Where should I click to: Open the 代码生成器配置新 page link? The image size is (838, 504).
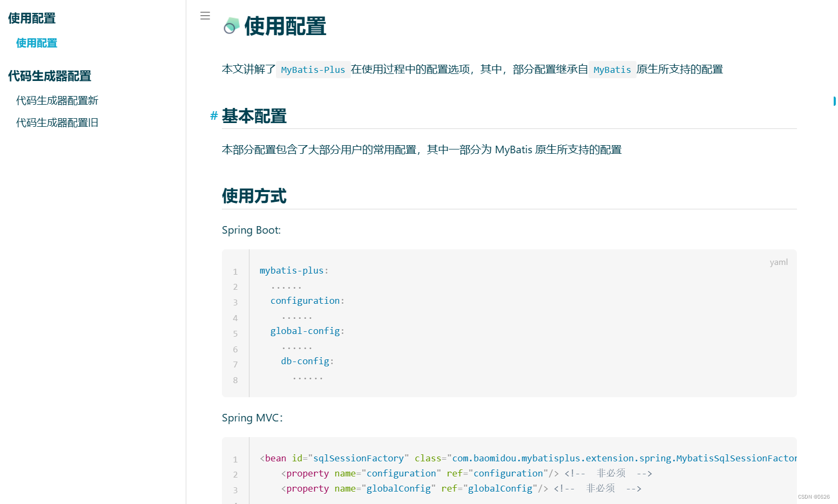[57, 100]
